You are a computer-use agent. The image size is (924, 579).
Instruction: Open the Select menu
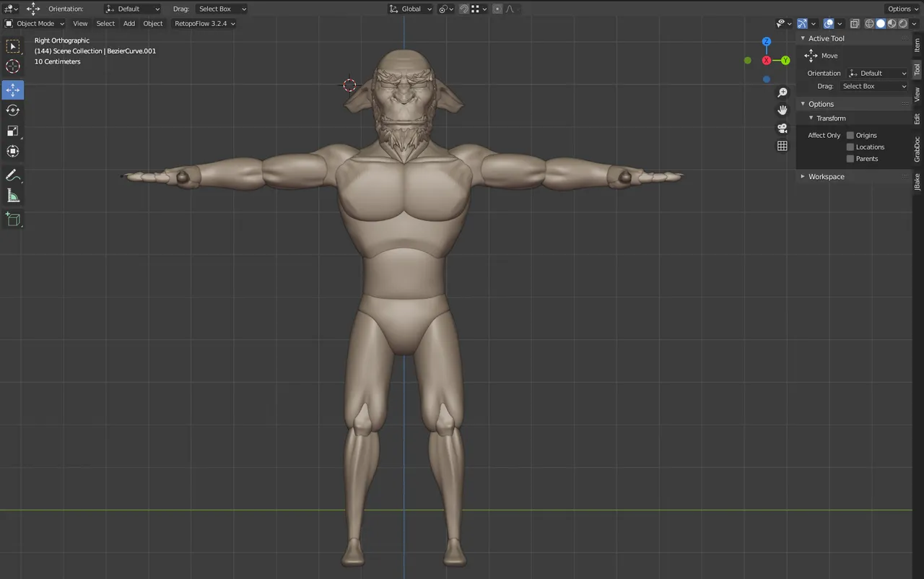tap(105, 24)
